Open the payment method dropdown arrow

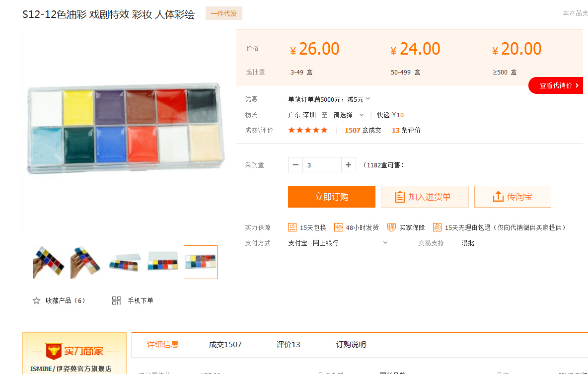tap(385, 243)
